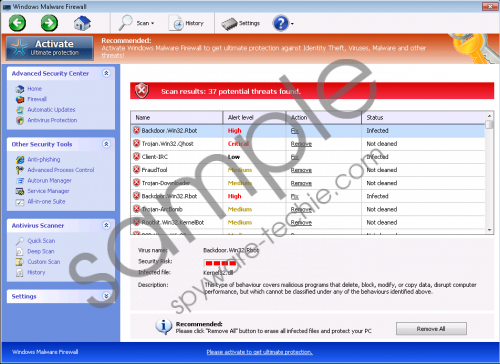Open the Scan dropdown arrow
This screenshot has height=364, width=500.
[153, 23]
